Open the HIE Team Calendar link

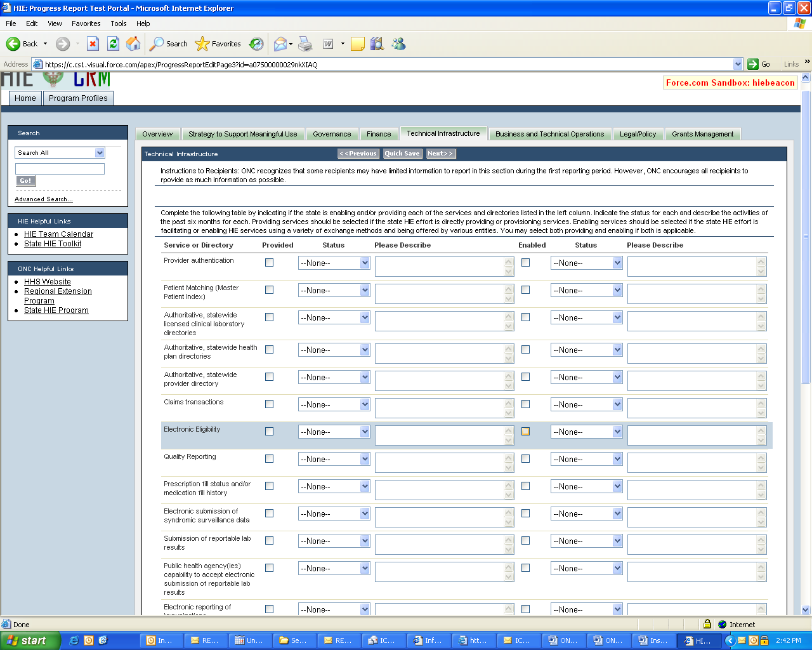click(58, 234)
